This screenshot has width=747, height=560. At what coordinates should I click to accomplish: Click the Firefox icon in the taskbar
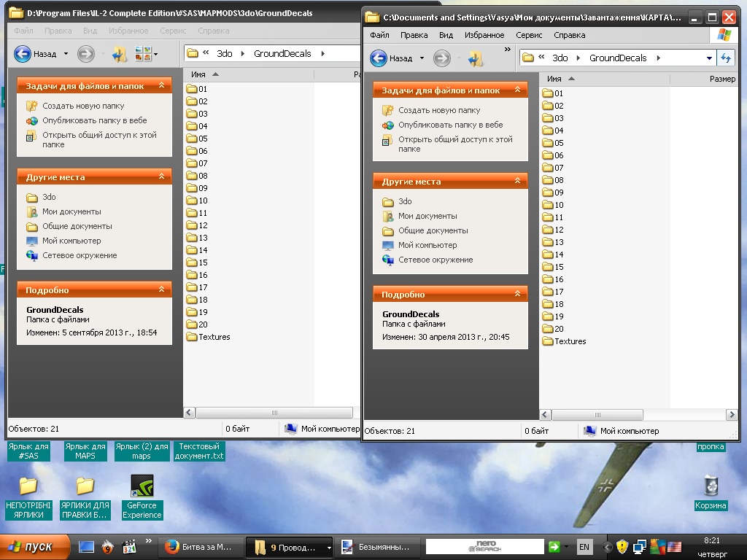[x=172, y=547]
